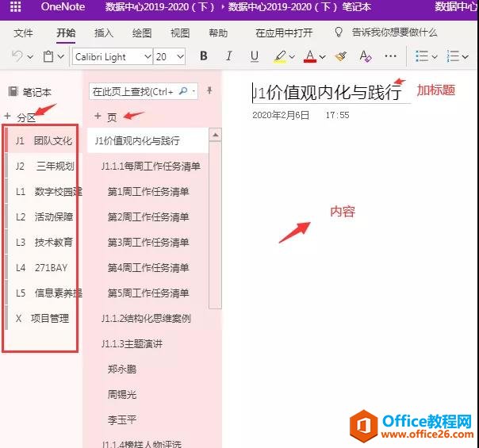
Task: Click the Undo arrow icon
Action: coord(17,56)
